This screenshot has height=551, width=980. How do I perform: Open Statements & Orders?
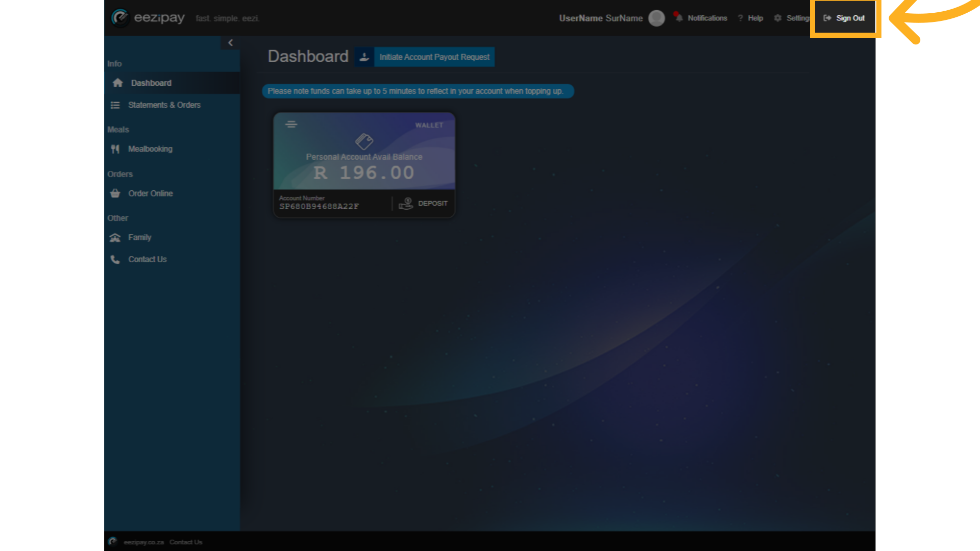(164, 105)
